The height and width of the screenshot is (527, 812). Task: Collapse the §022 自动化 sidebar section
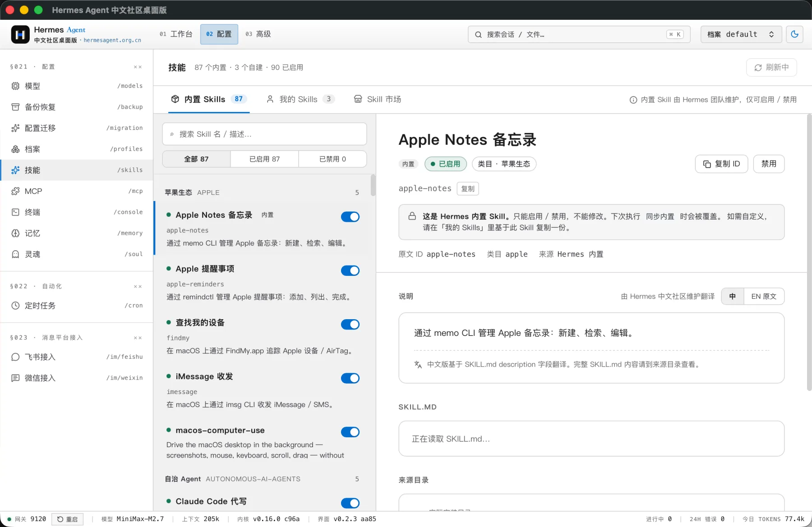[138, 286]
